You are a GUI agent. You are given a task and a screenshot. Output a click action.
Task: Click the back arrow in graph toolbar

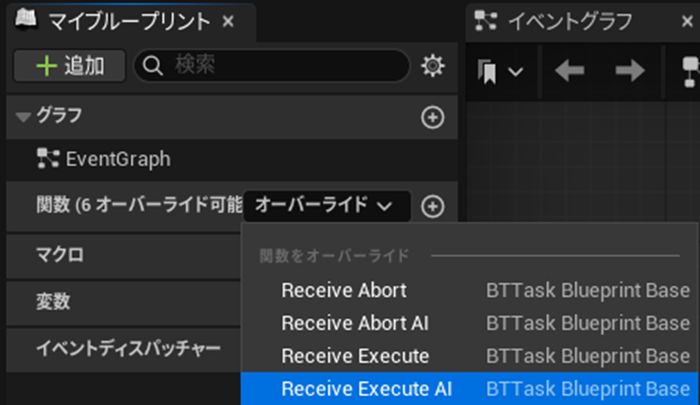pos(569,70)
